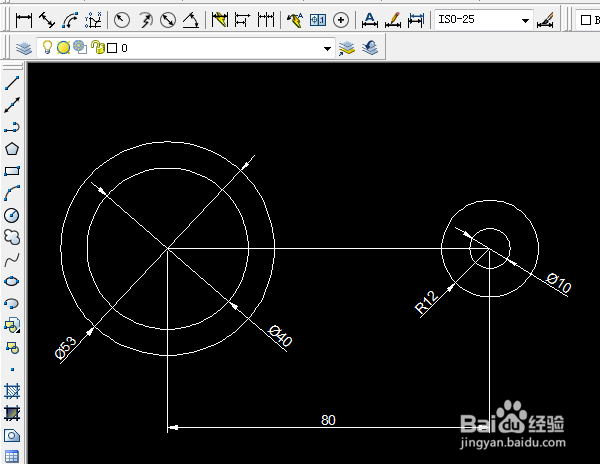Viewport: 600px width, 464px height.
Task: Open the Gradient fill tool
Action: click(x=12, y=414)
